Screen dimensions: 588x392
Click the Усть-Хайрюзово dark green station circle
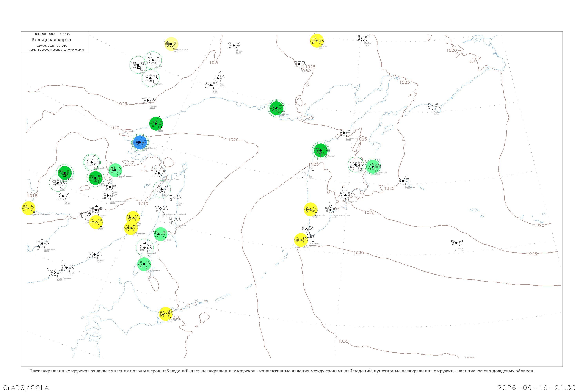point(320,151)
